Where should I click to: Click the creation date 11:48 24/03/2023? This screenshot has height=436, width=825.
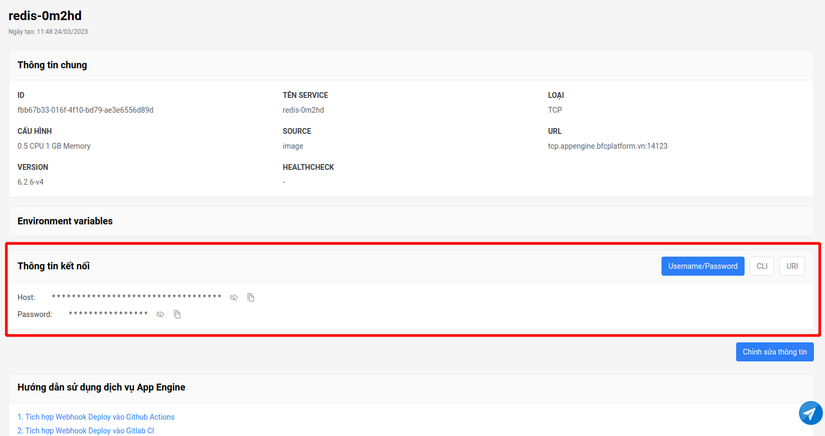coord(62,32)
